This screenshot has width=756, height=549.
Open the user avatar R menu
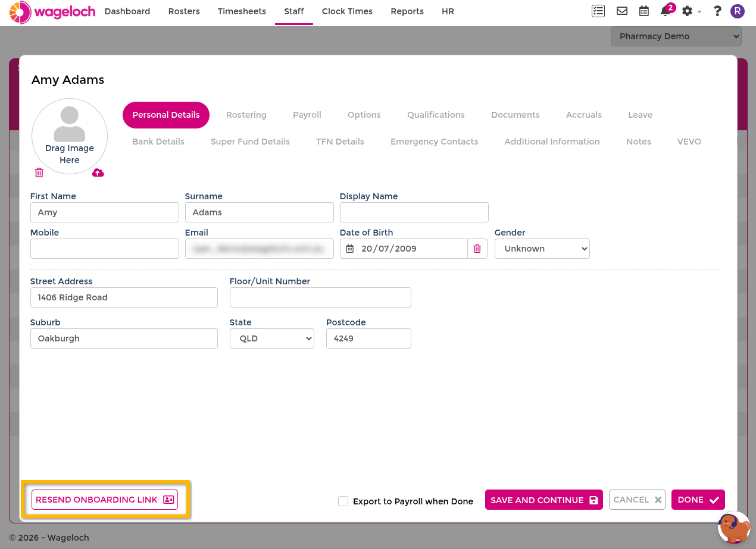tap(738, 11)
